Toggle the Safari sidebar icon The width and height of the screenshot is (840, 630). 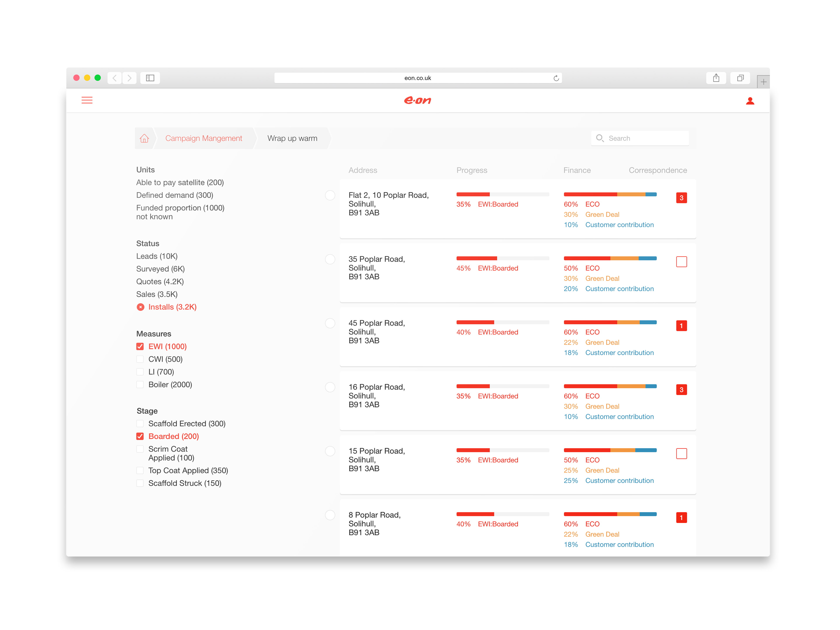point(150,78)
